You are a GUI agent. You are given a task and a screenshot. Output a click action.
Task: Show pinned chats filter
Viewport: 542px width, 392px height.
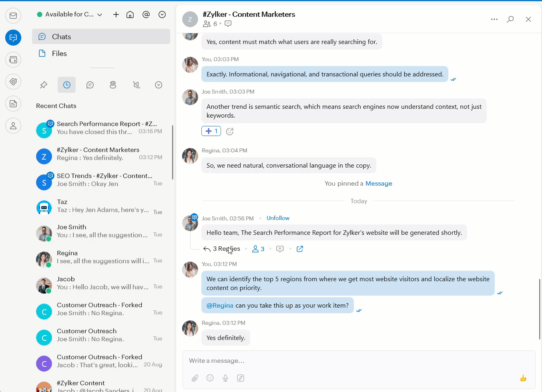(x=44, y=85)
